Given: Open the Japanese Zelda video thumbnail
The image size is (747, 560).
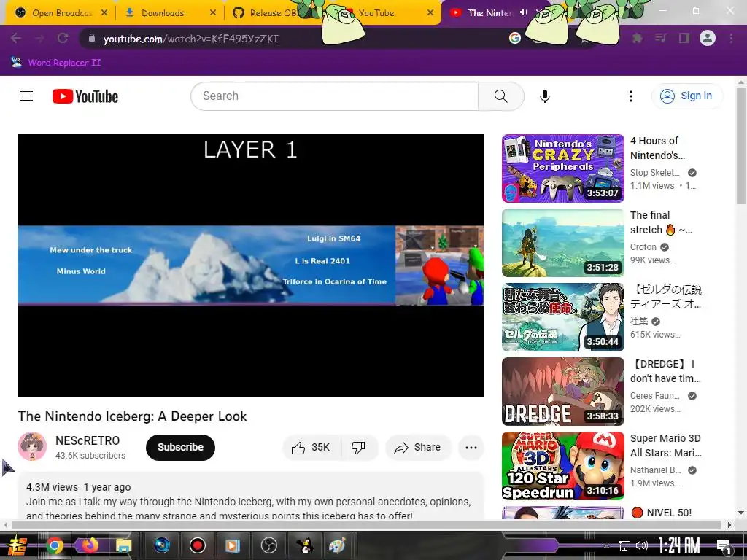Looking at the screenshot, I should point(563,317).
